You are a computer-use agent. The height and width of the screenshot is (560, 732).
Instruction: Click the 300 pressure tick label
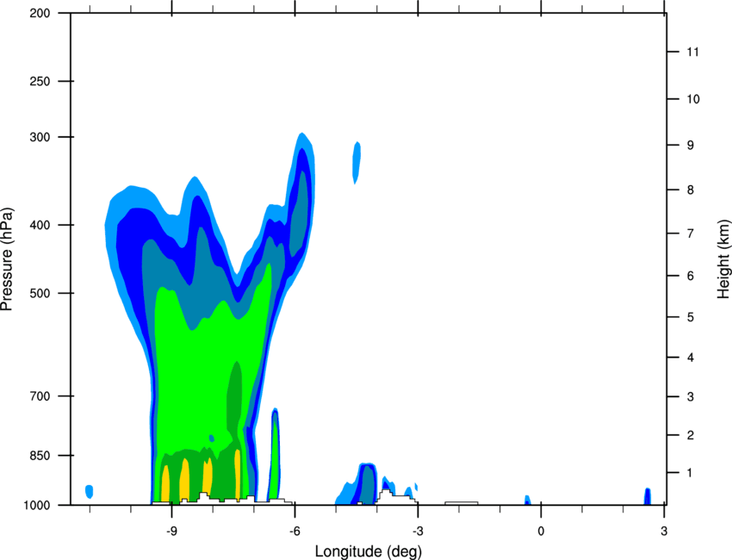(40, 137)
